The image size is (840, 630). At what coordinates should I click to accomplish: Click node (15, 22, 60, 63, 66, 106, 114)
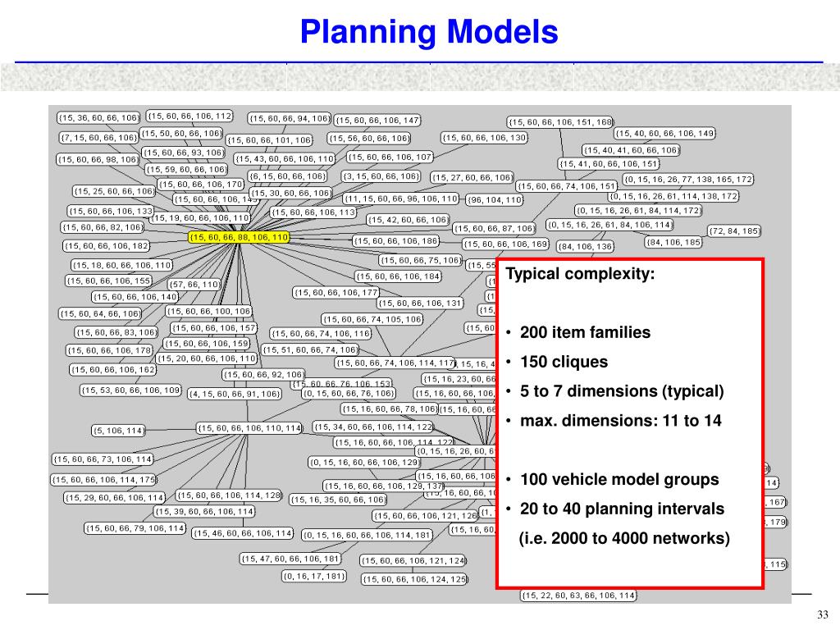578,596
